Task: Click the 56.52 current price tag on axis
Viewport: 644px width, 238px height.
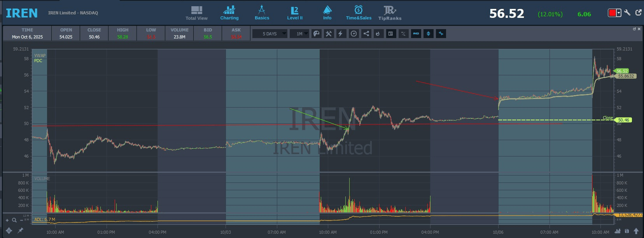Action: 622,71
